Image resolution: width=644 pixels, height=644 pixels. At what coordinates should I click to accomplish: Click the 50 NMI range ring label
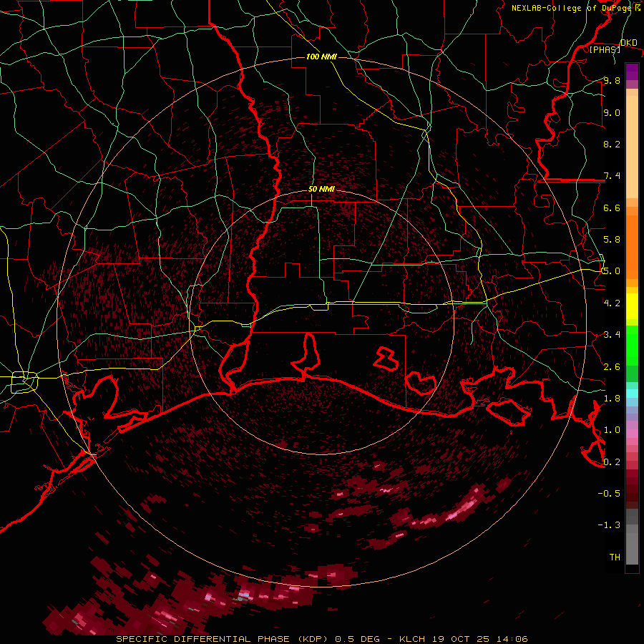coord(321,189)
